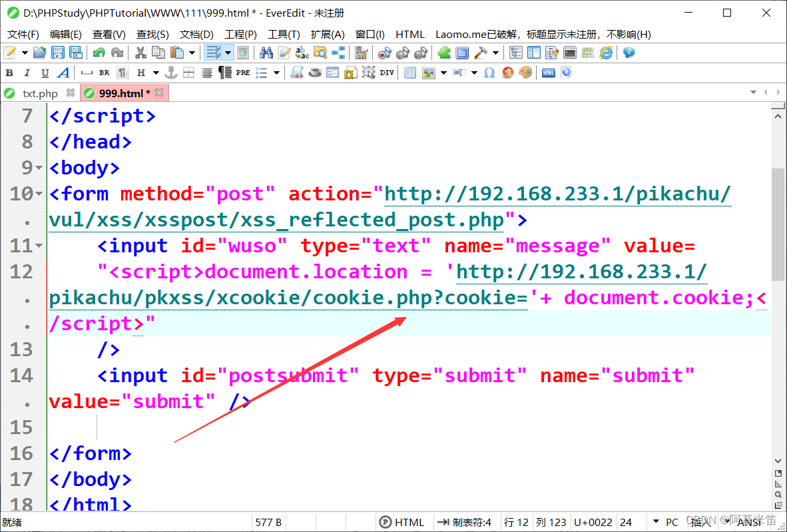Viewport: 787px width, 532px height.
Task: Save the file with the floppy icon
Action: click(58, 53)
